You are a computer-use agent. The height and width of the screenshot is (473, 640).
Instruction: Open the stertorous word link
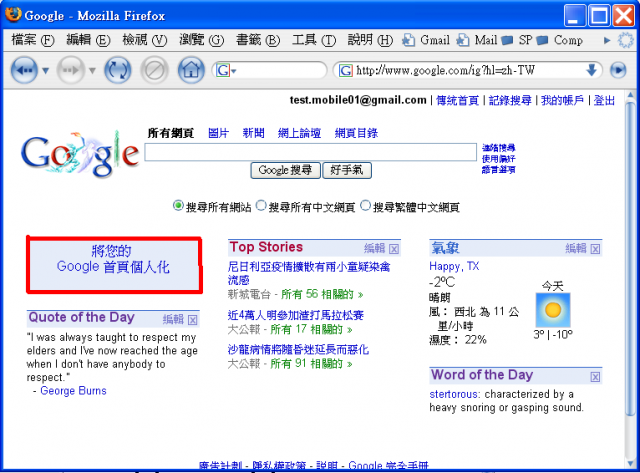453,394
